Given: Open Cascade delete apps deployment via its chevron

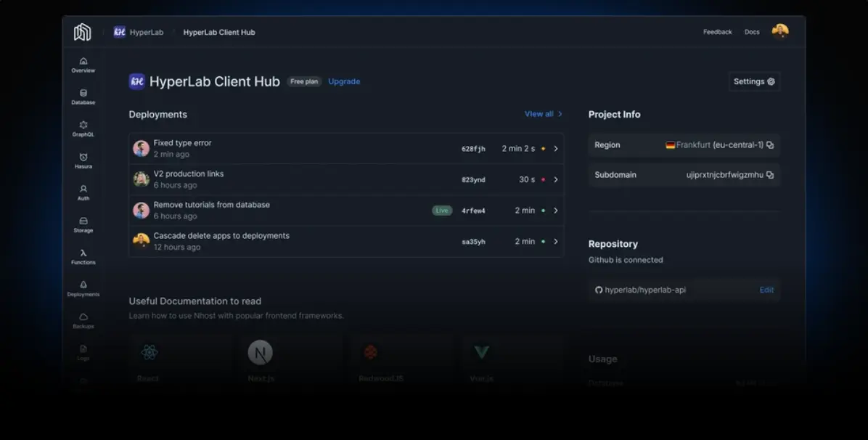Looking at the screenshot, I should pyautogui.click(x=556, y=242).
